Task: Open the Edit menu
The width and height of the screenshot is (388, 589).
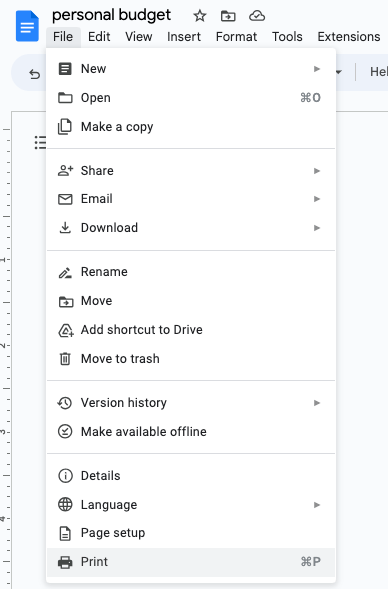Action: coord(99,37)
